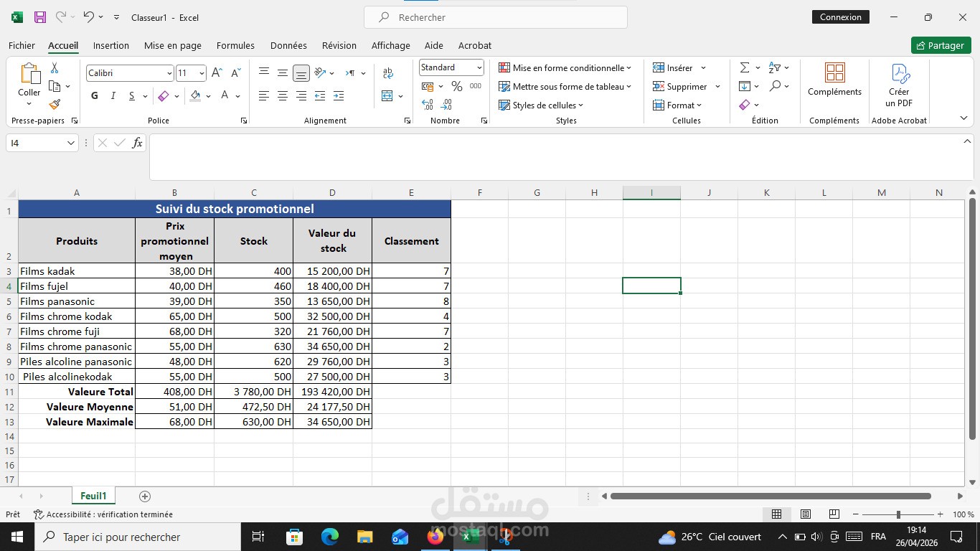This screenshot has width=980, height=551.
Task: Select the Format Painter brush icon
Action: (55, 104)
